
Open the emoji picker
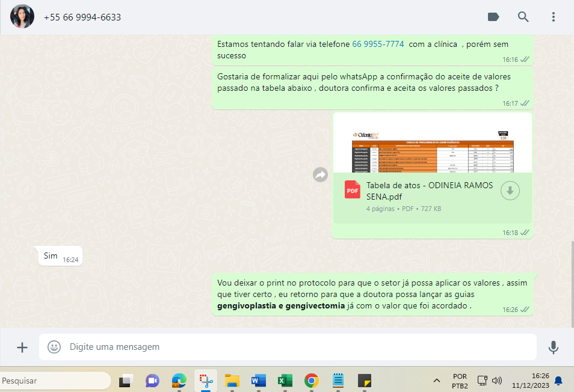tap(54, 347)
